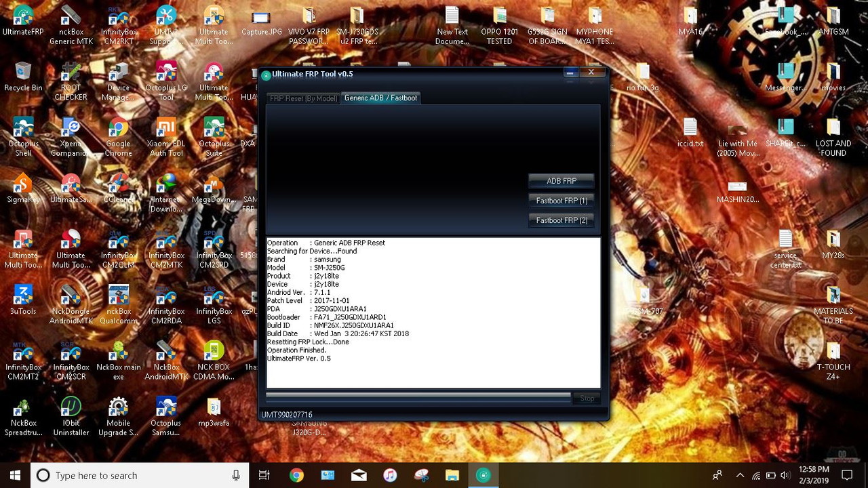Open the Windows Start menu

[15, 475]
